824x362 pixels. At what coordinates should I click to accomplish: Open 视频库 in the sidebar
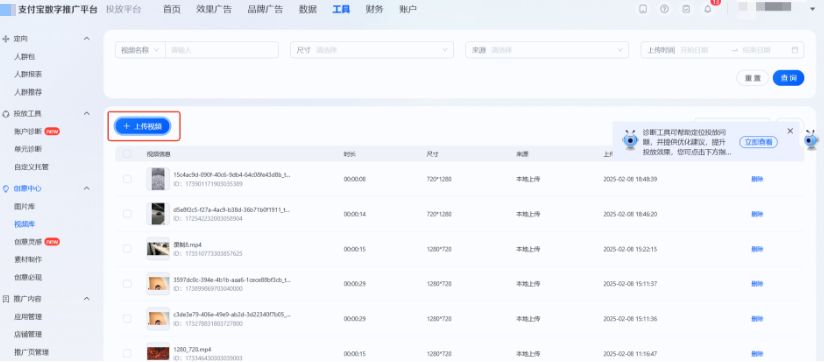25,224
